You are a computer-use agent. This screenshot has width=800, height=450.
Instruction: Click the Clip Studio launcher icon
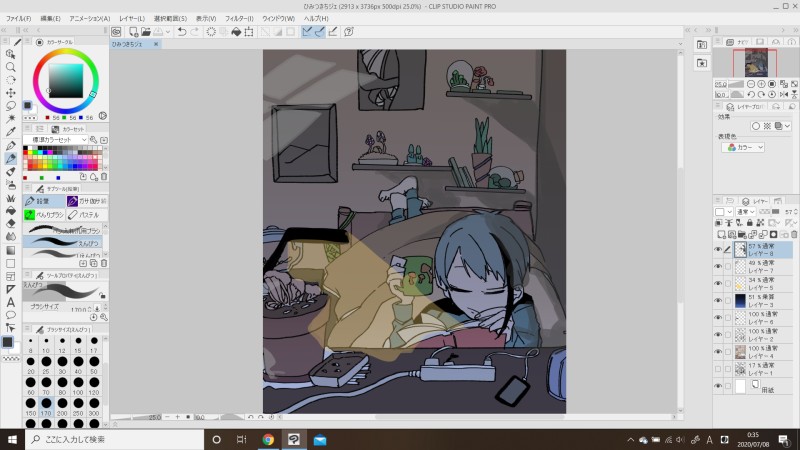pyautogui.click(x=116, y=32)
